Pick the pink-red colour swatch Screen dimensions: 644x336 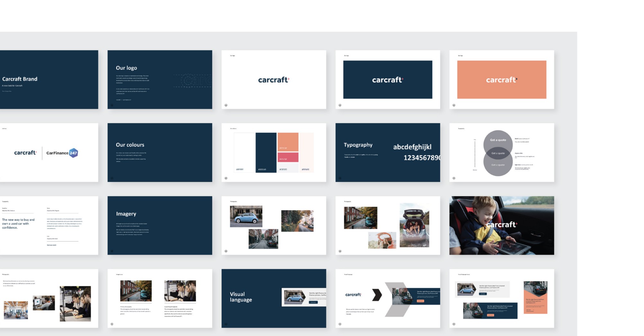pos(288,157)
